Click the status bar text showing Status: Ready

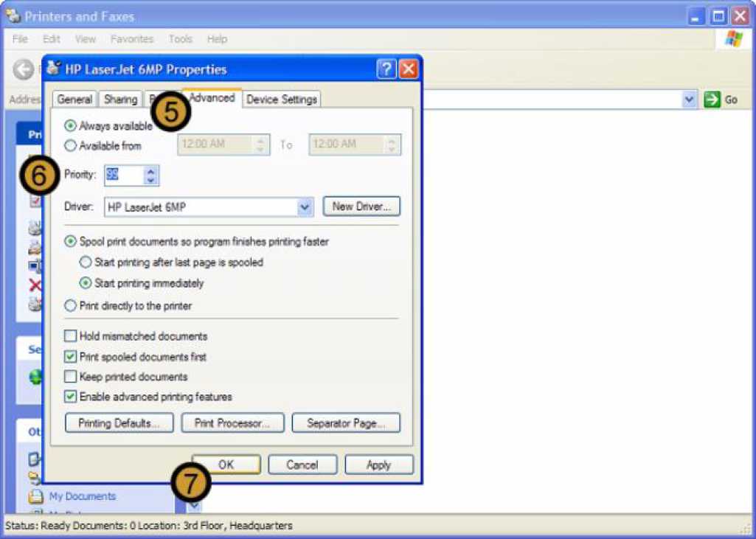pos(148,526)
